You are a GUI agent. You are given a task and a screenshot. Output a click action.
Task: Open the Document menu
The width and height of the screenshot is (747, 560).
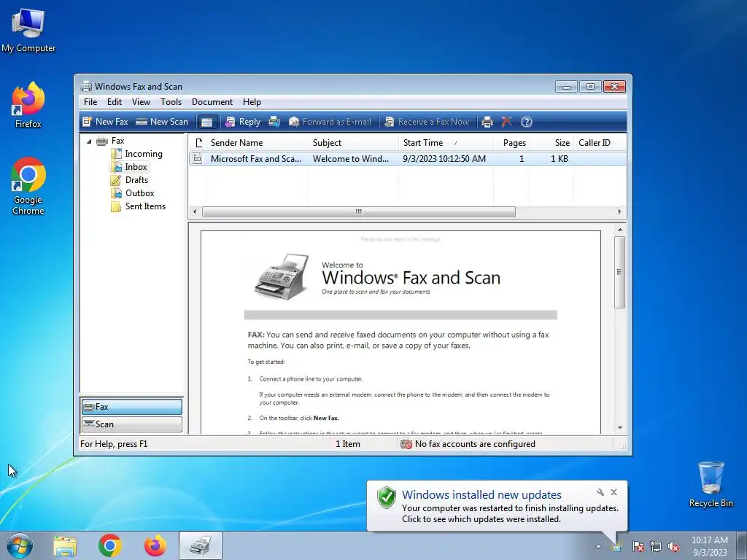tap(212, 102)
